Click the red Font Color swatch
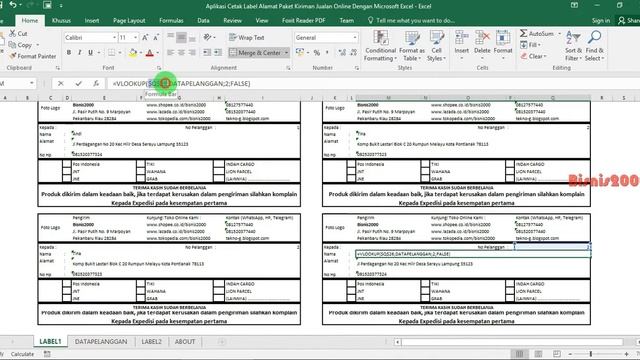The width and height of the screenshot is (640, 360). [150, 53]
